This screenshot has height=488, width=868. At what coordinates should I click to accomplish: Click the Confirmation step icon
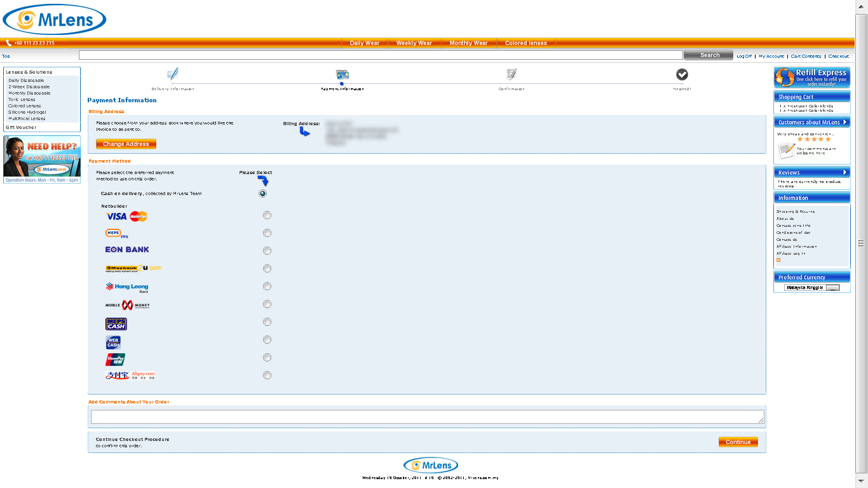(512, 74)
